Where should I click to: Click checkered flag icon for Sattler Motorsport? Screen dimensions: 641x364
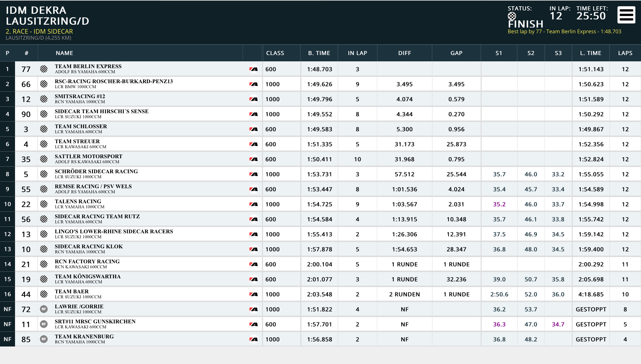point(44,159)
